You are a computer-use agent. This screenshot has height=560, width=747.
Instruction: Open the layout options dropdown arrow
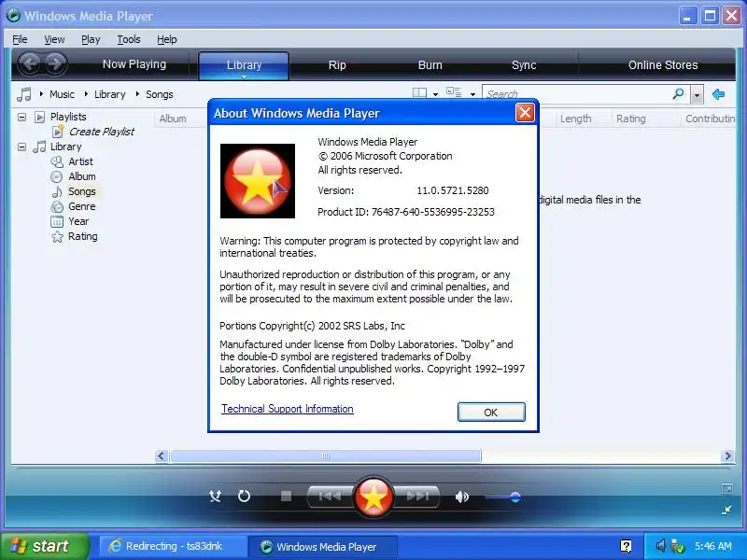click(x=435, y=94)
